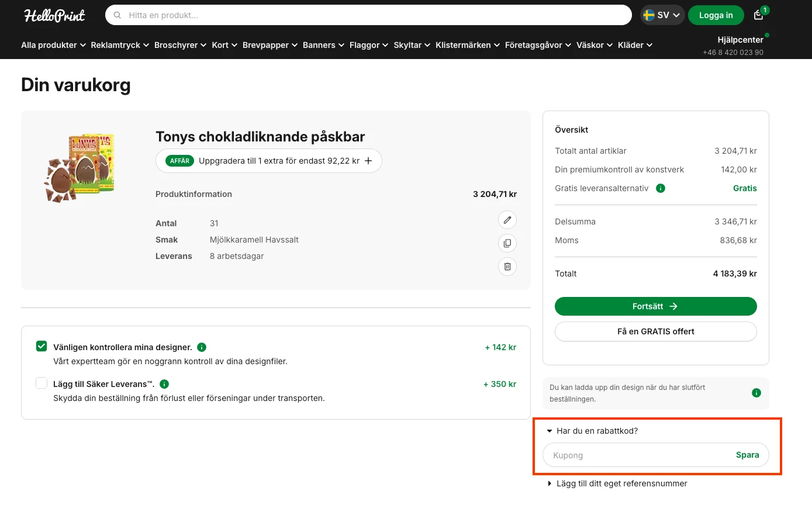Open Banners menu
Screen dimensions: 812x522
click(323, 45)
